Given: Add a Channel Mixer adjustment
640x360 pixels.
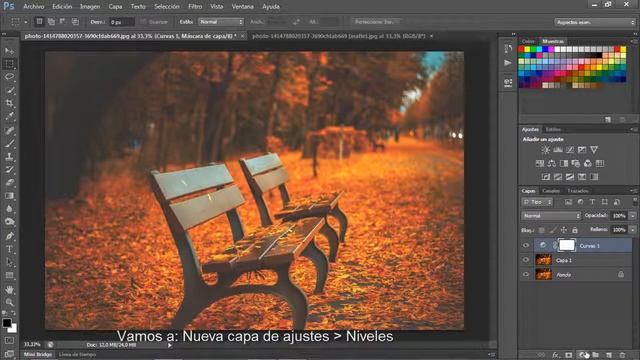Looking at the screenshot, I should tap(587, 163).
